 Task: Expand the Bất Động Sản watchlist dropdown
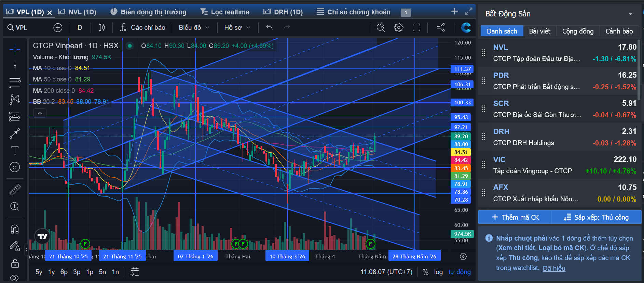[630, 14]
